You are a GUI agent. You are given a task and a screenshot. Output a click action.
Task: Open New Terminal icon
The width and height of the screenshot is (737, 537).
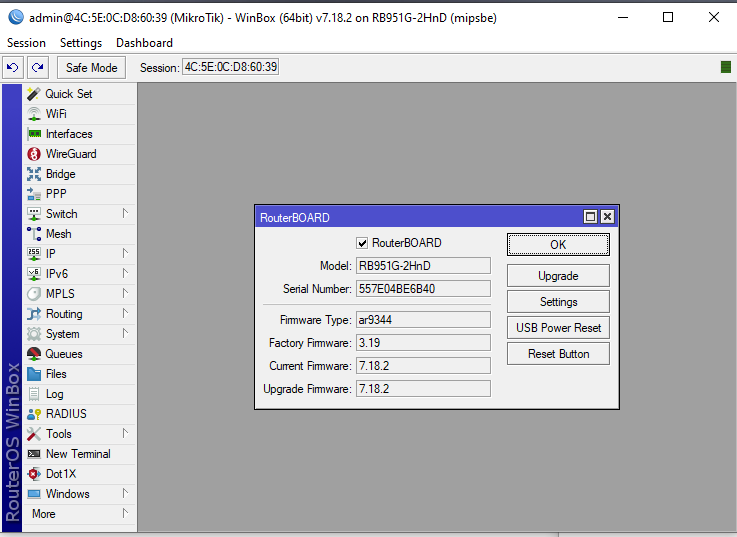point(34,454)
